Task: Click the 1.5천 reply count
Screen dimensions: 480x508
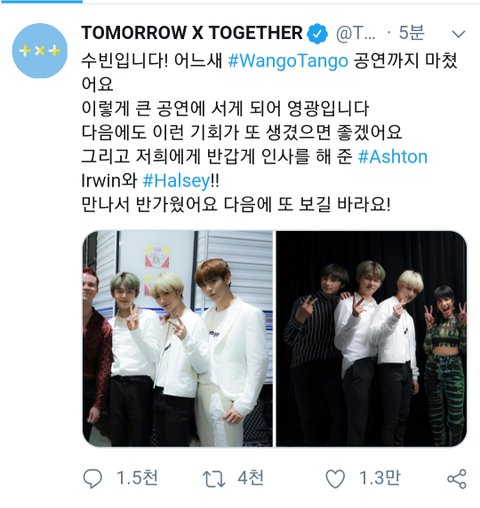Action: pyautogui.click(x=137, y=478)
